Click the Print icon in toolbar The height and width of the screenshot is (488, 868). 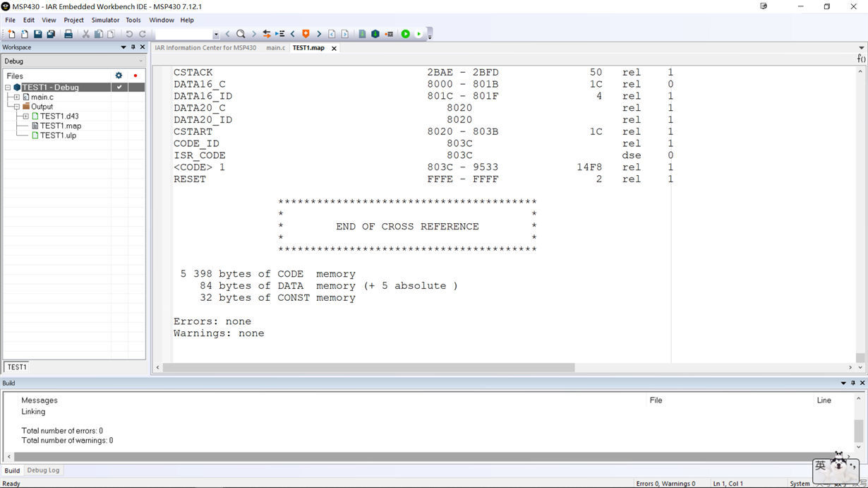pyautogui.click(x=68, y=34)
